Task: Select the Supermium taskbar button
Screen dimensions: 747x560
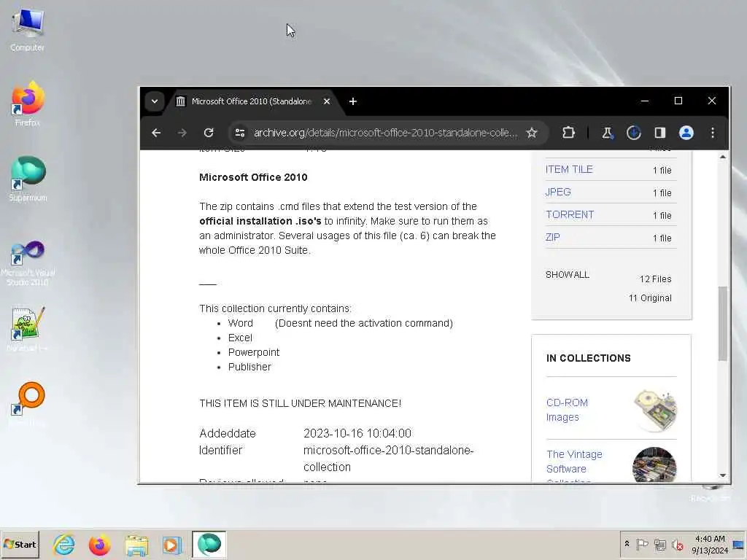Action: tap(209, 544)
